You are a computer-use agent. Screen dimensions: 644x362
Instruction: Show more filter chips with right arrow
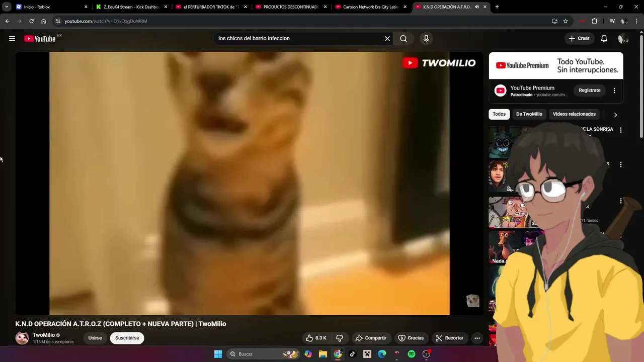(x=615, y=115)
